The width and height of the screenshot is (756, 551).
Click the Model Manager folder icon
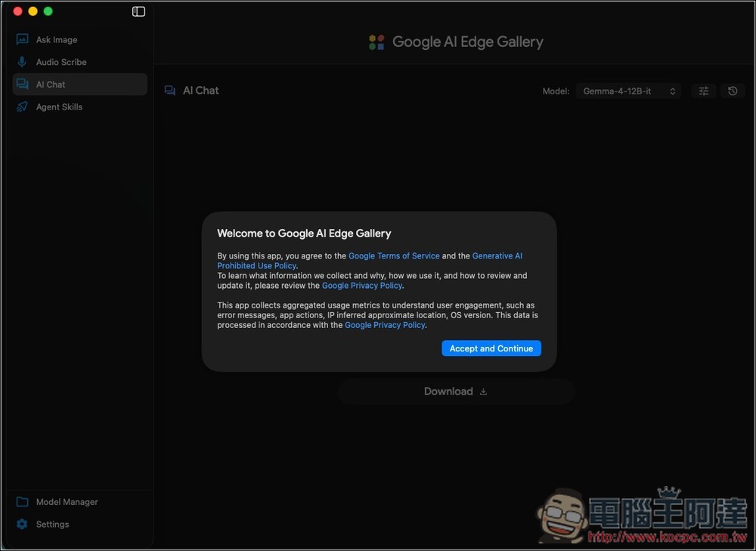tap(22, 502)
